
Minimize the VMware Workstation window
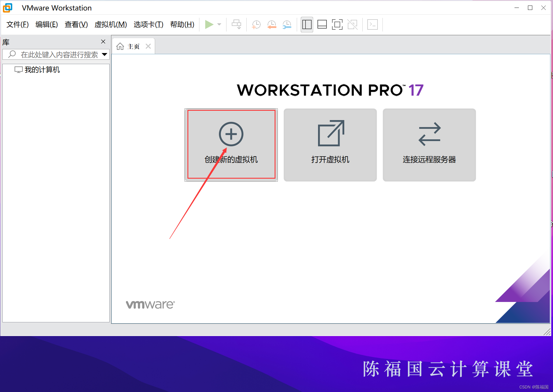(x=517, y=8)
